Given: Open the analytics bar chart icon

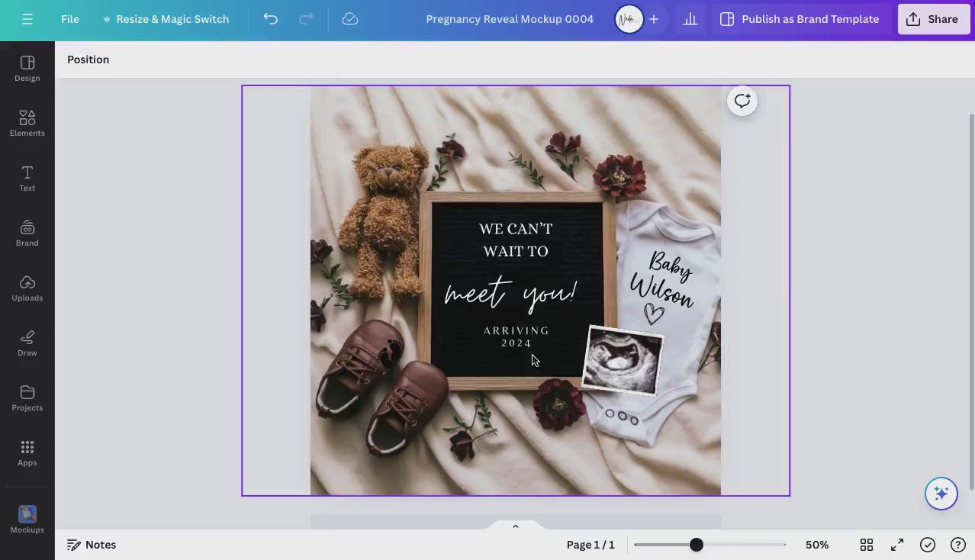Looking at the screenshot, I should point(690,19).
